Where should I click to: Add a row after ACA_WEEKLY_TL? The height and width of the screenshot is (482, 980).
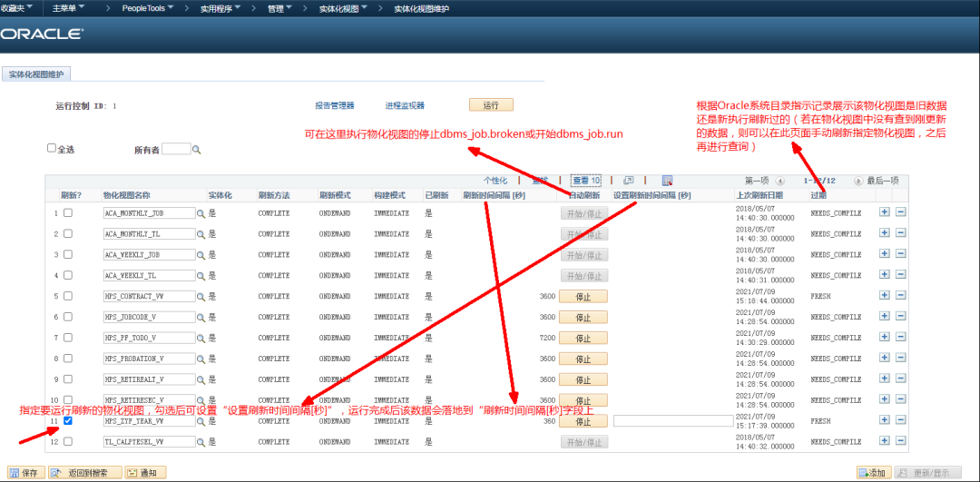coord(885,275)
